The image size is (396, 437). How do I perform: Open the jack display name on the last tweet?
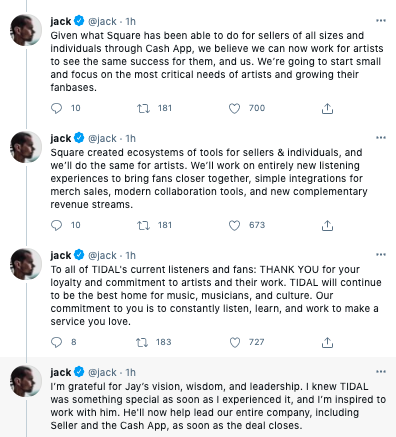coord(61,372)
